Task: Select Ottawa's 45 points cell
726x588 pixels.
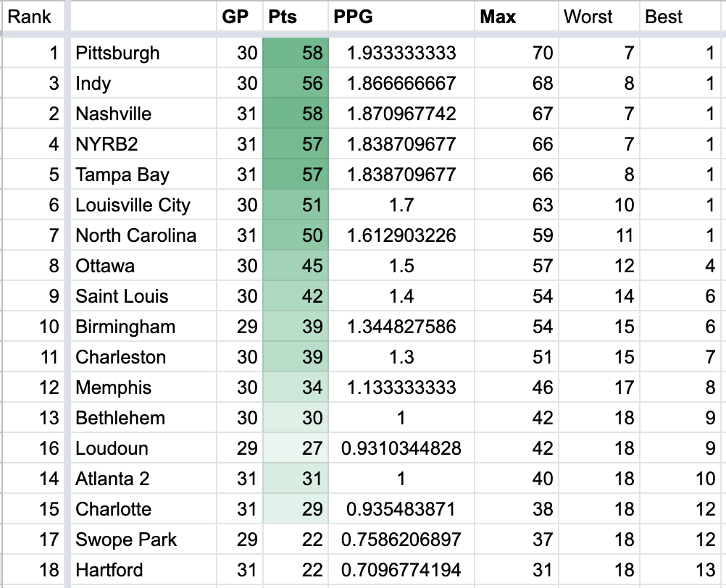Action: (296, 266)
